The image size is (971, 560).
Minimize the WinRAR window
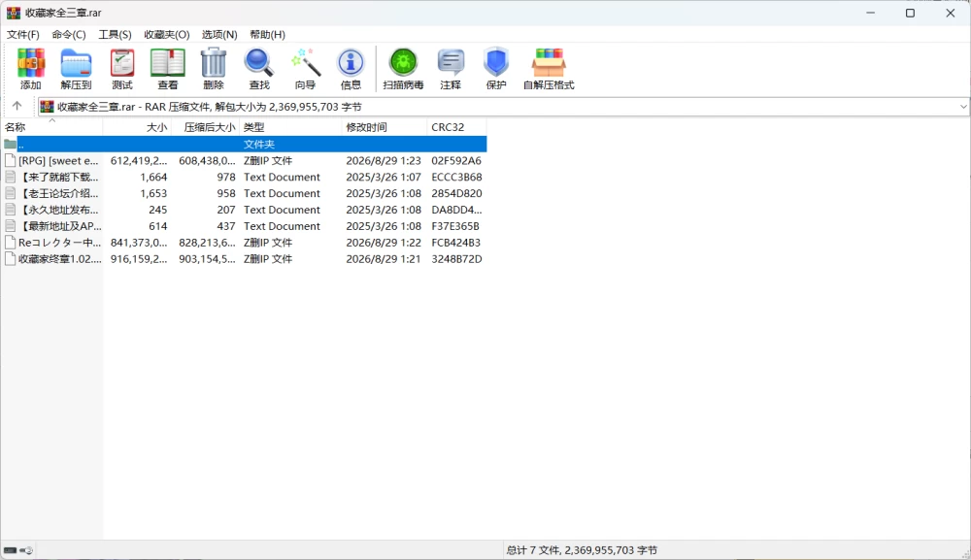(870, 13)
